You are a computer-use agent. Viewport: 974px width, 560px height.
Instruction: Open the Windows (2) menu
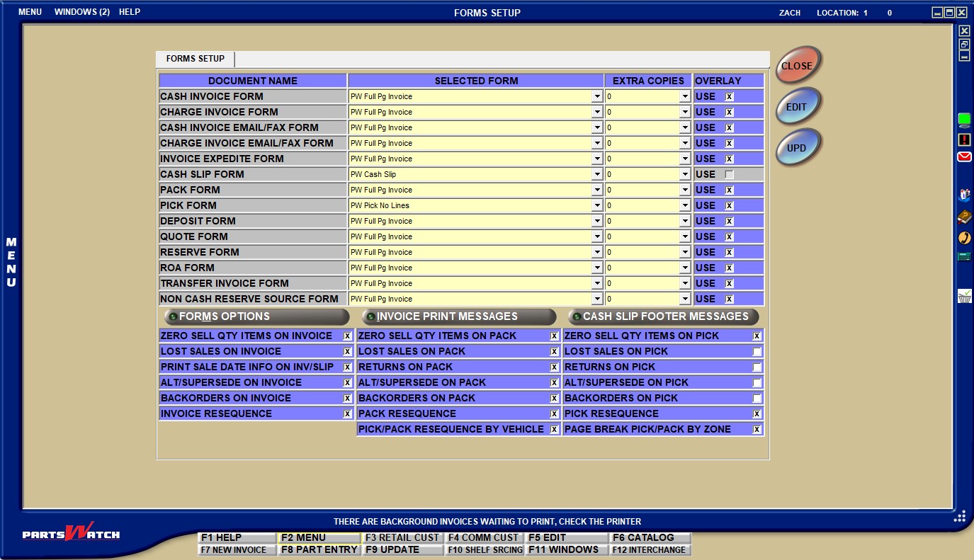click(x=81, y=12)
